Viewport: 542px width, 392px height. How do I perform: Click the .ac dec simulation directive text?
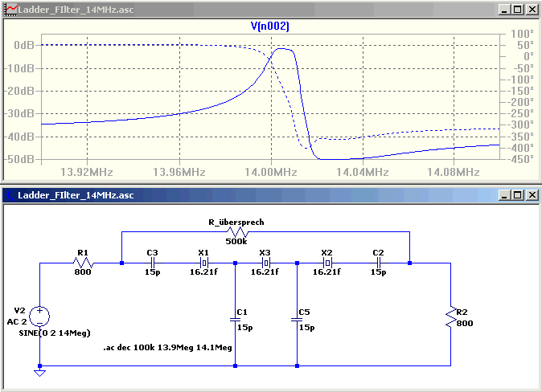tap(167, 348)
